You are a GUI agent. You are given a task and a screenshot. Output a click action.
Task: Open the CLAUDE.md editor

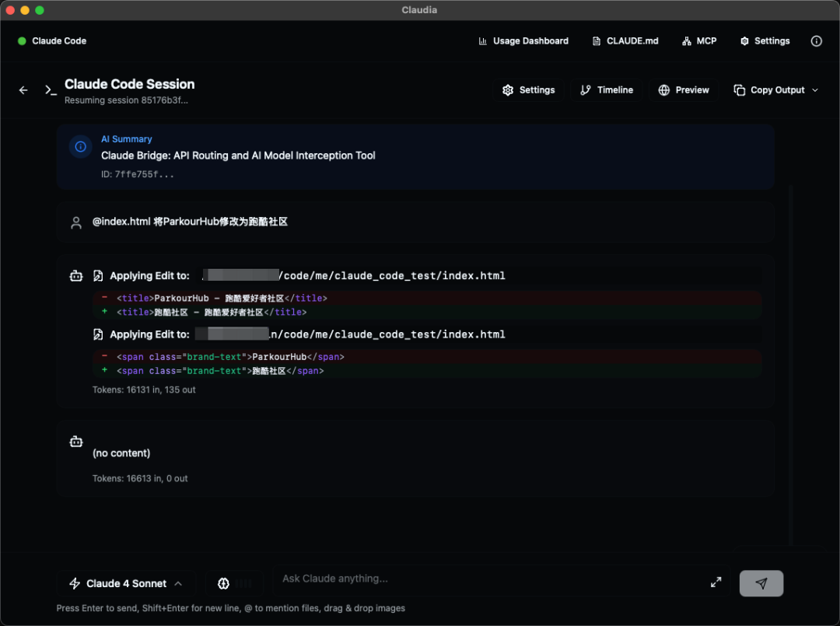tap(625, 41)
